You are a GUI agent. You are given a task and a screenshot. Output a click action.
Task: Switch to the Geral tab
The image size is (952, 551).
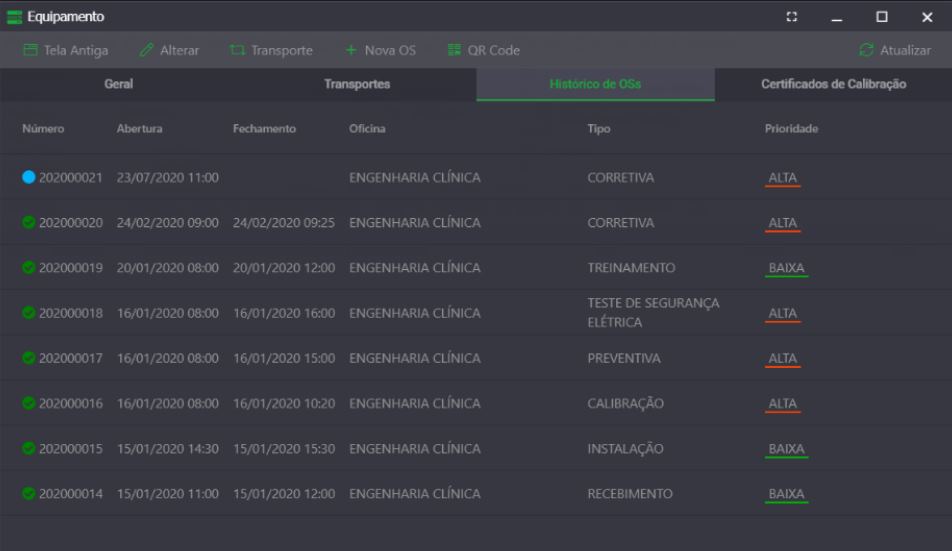(118, 84)
